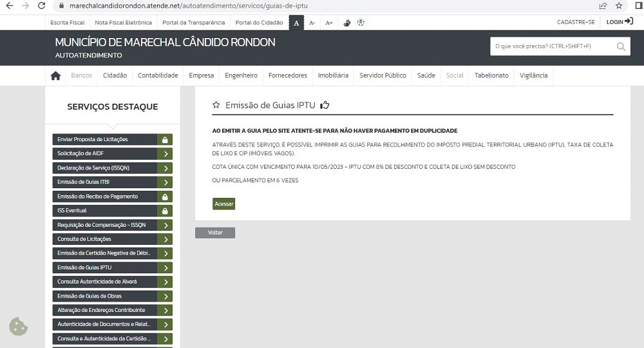
Task: Bookmark this page in the browser
Action: [x=619, y=6]
